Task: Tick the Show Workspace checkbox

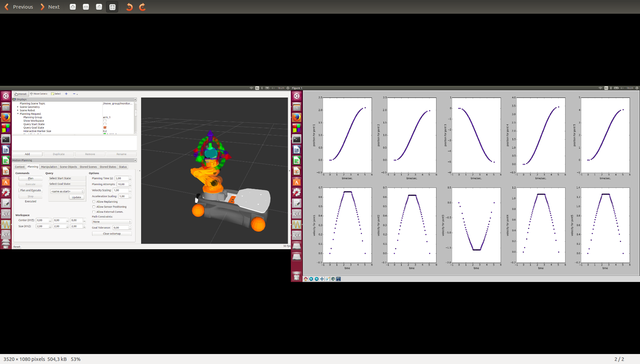Action: [105, 121]
